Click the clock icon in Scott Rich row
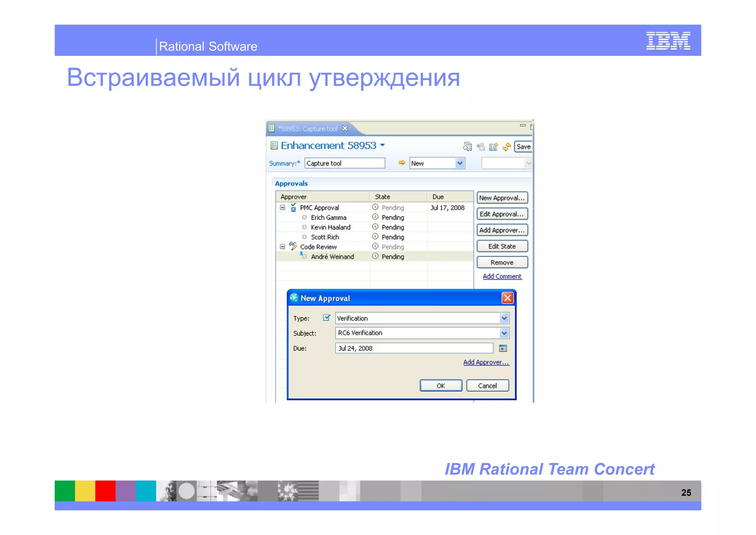Image resolution: width=756 pixels, height=535 pixels. point(375,236)
